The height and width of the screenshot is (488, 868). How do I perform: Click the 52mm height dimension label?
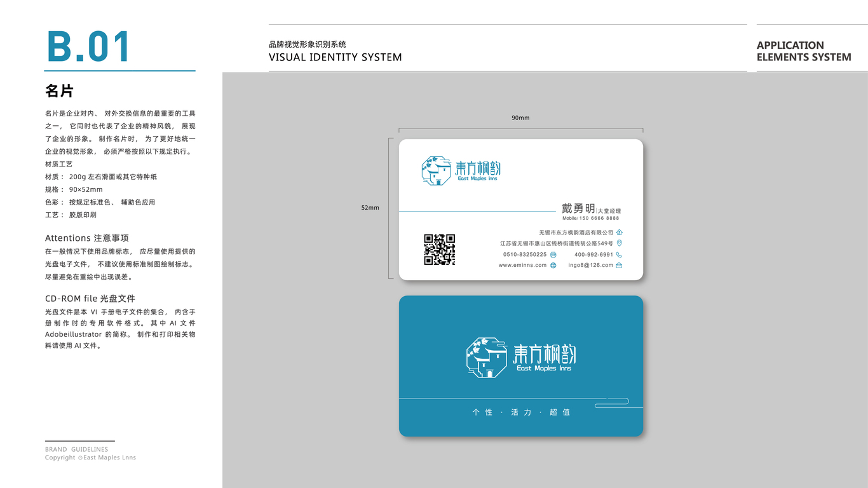pyautogui.click(x=370, y=208)
